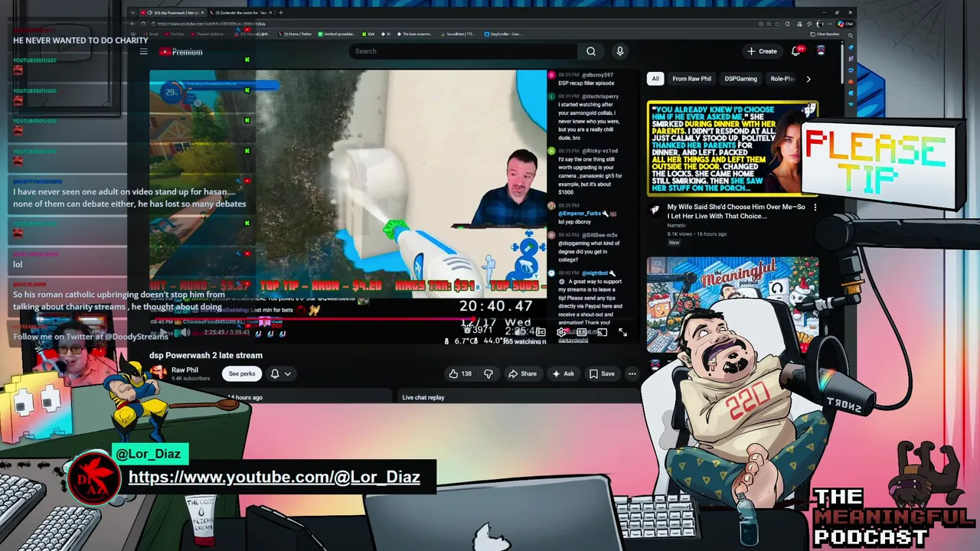Open options menu for My Wife video
Image resolution: width=980 pixels, height=551 pixels.
[815, 207]
